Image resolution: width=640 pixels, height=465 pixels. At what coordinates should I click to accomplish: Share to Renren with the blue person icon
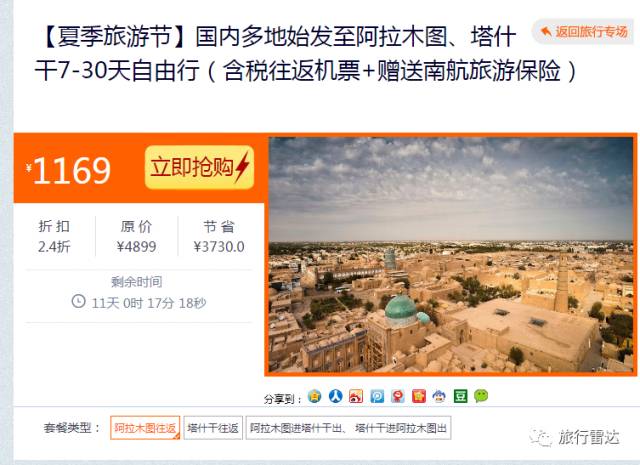click(x=336, y=396)
